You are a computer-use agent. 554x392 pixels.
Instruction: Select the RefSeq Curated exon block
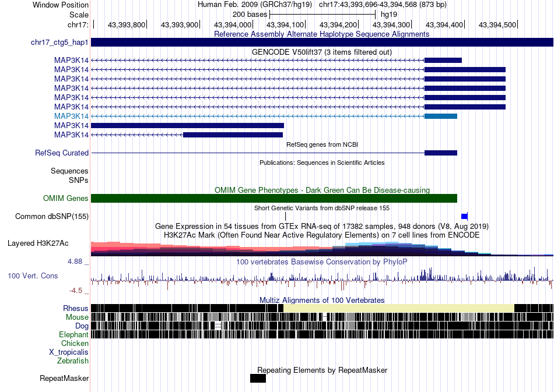(441, 153)
